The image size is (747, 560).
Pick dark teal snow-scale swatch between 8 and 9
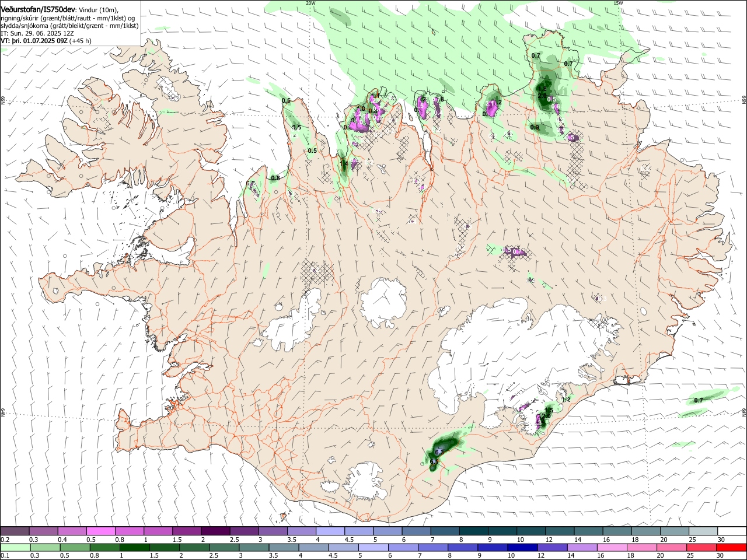pos(473,531)
